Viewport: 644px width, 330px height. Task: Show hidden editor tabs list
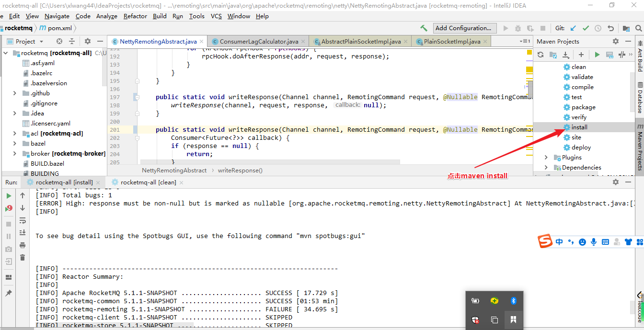pyautogui.click(x=525, y=42)
